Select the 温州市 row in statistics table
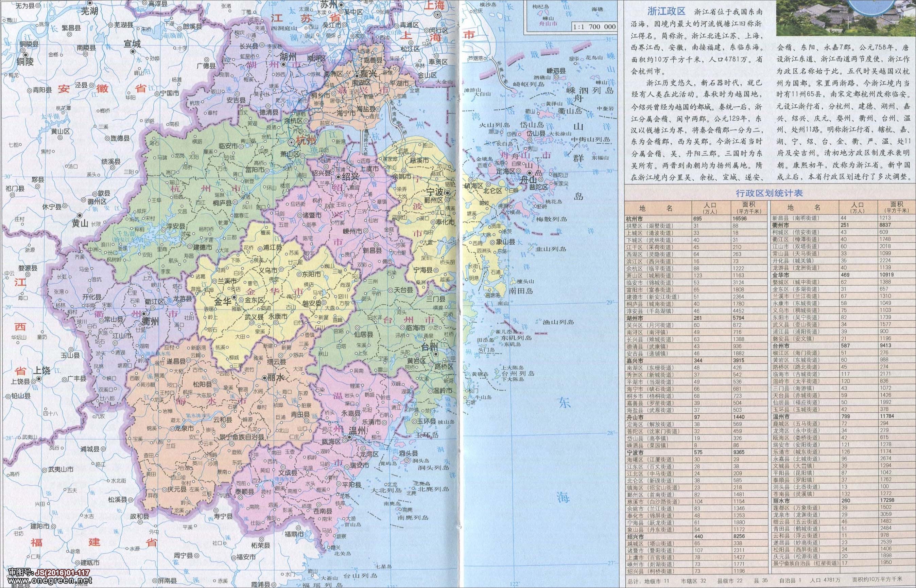This screenshot has height=588, width=916. [x=781, y=416]
